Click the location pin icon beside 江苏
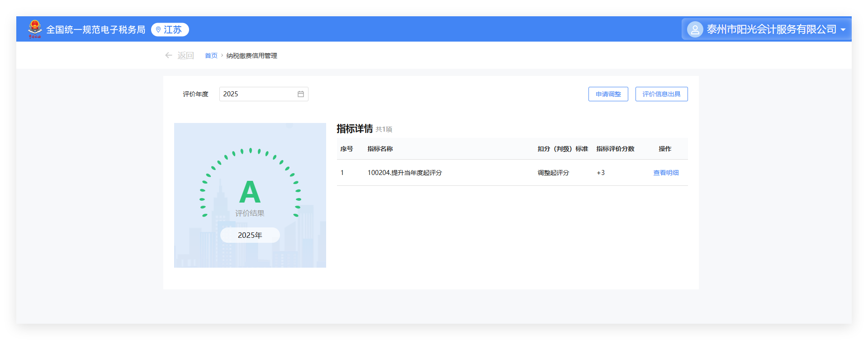The image size is (868, 340). (158, 29)
